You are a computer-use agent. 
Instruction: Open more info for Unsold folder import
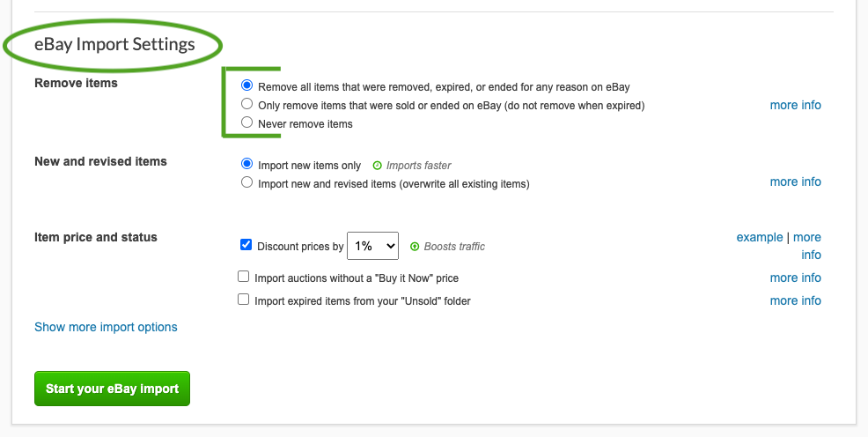point(796,300)
